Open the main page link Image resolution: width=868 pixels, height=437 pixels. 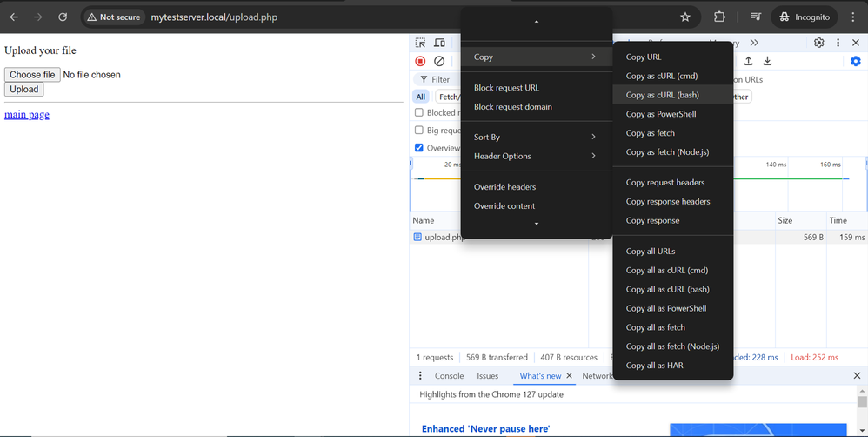click(x=27, y=115)
